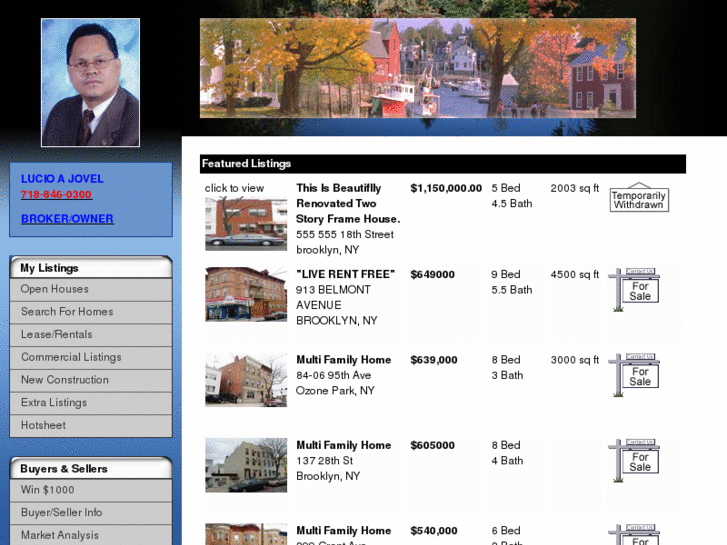Image resolution: width=727 pixels, height=545 pixels.
Task: Go to Buyer/Seller Info page
Action: point(91,513)
